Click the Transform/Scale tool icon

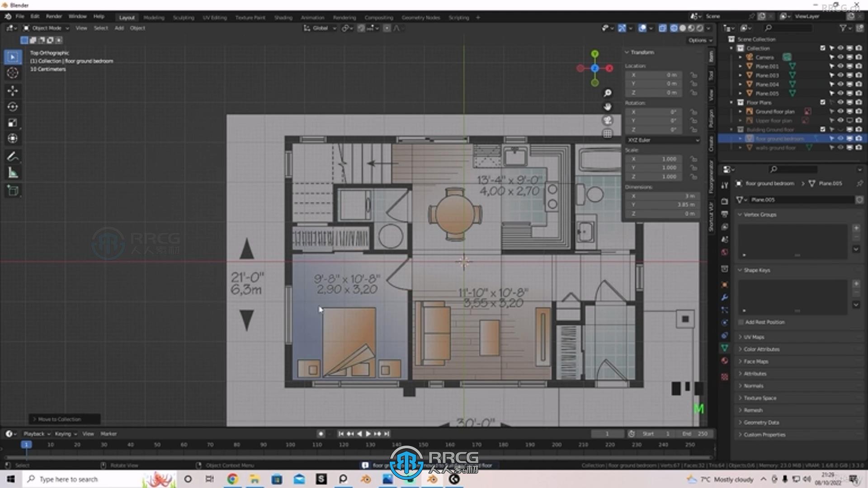coord(13,122)
